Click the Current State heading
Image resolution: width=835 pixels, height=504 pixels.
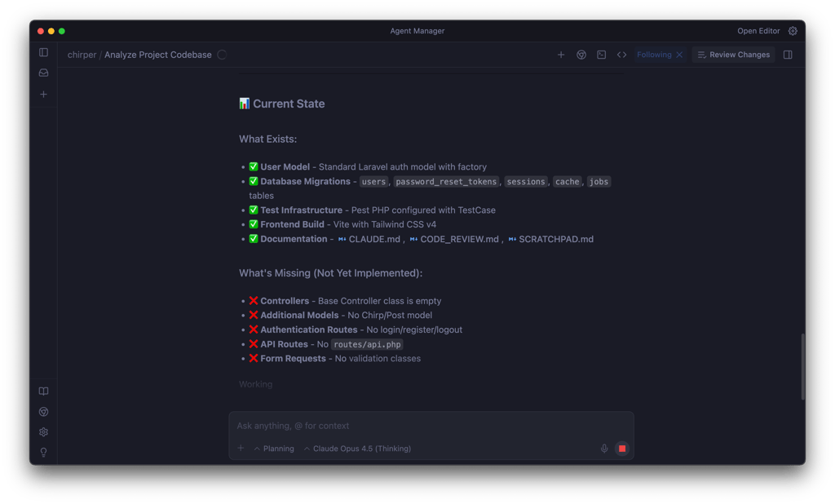point(281,104)
